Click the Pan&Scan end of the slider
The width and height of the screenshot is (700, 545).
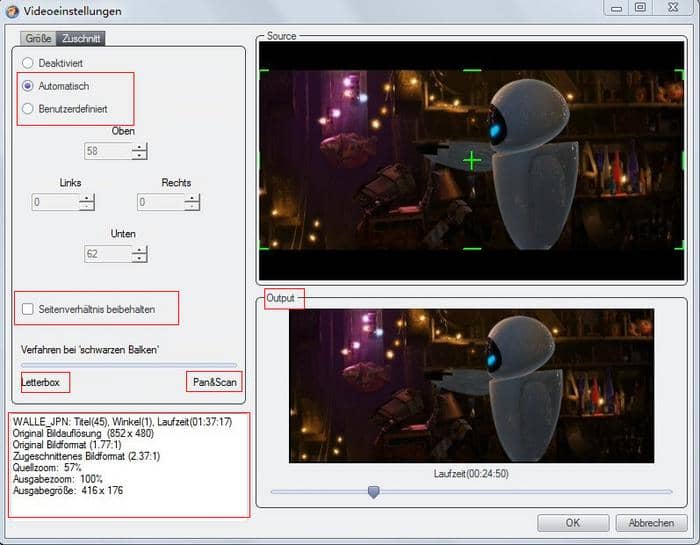(215, 382)
